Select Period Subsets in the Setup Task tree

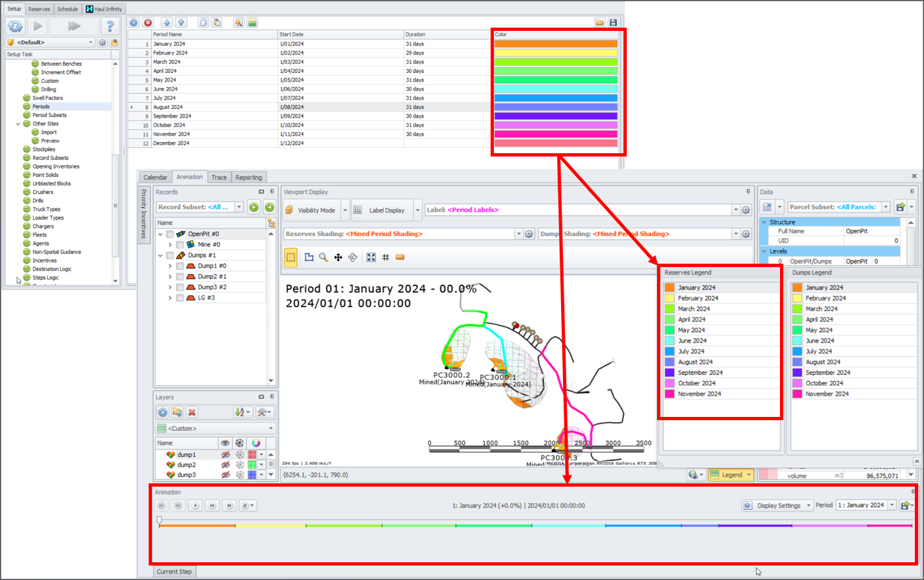(49, 115)
